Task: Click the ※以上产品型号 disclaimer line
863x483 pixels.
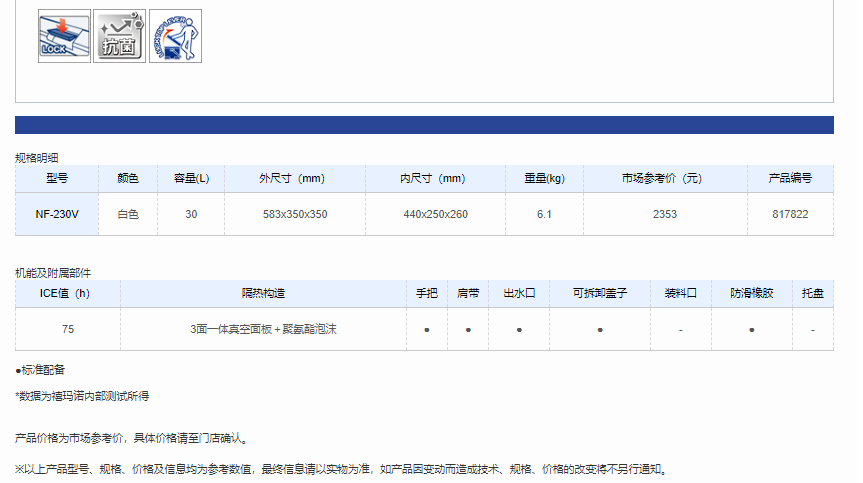Action: click(342, 469)
